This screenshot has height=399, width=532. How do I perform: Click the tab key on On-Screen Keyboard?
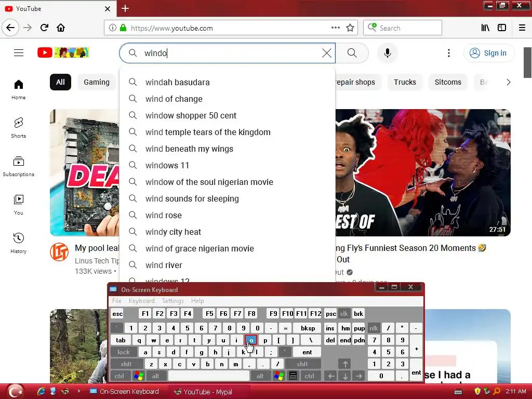(x=121, y=340)
